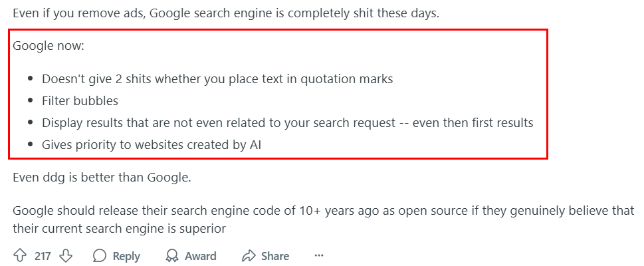Click the paragraph about open source code
This screenshot has width=644, height=266.
pyautogui.click(x=324, y=219)
